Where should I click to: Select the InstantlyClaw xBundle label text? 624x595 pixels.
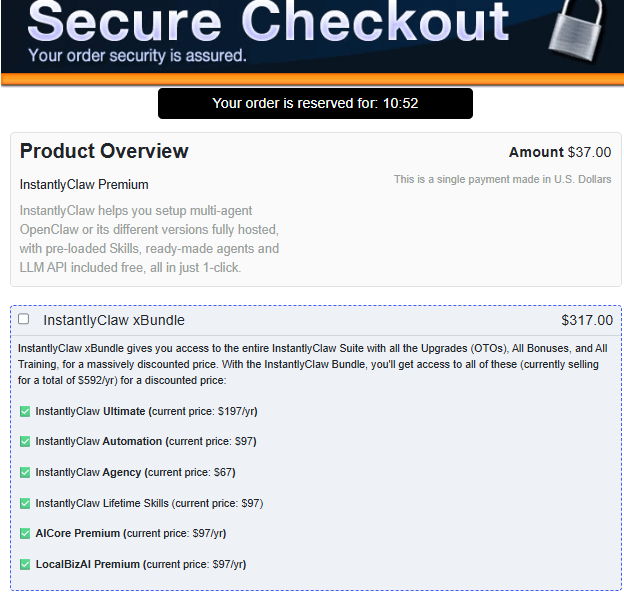[x=114, y=320]
